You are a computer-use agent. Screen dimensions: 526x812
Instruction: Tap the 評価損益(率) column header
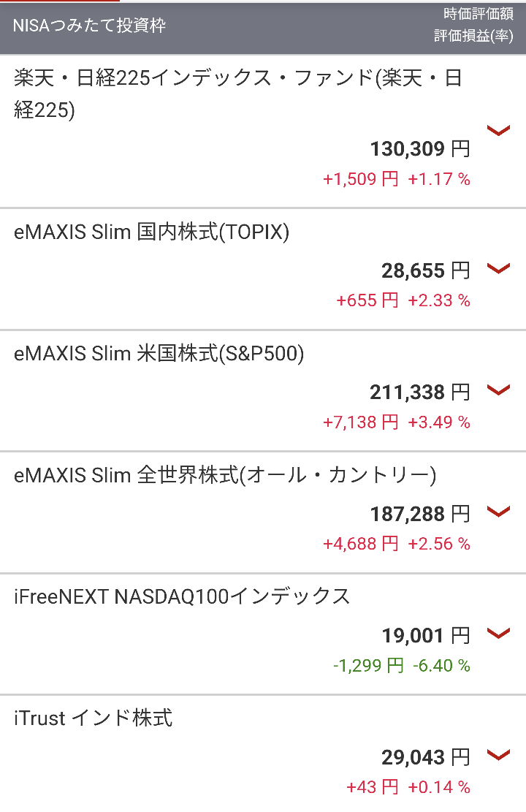(473, 37)
